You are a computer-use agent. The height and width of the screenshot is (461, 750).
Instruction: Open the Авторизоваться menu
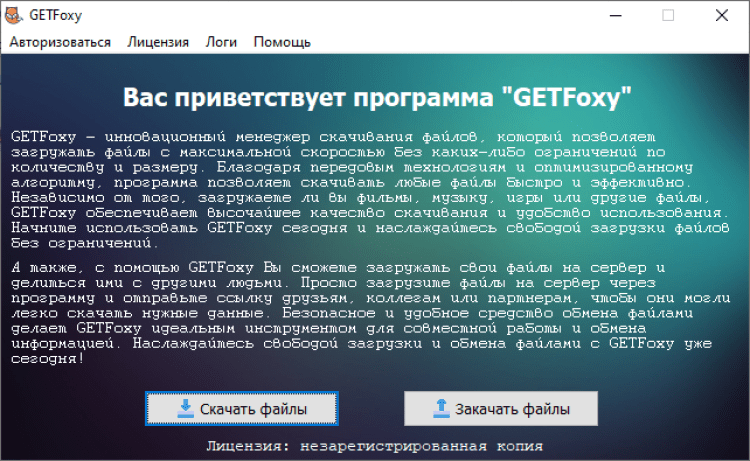click(60, 42)
